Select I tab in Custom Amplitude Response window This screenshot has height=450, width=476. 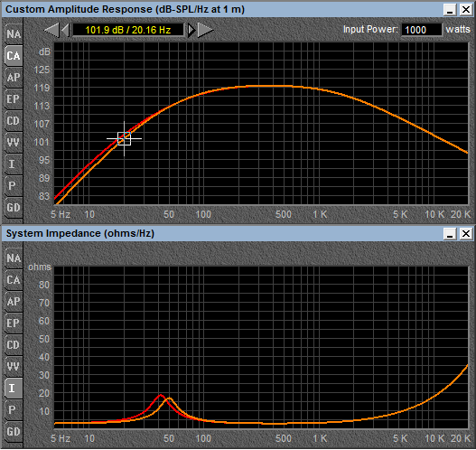[14, 164]
